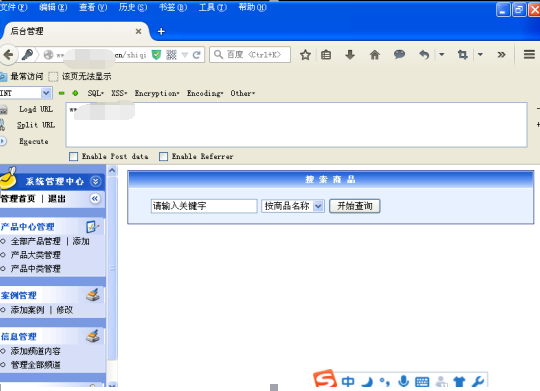Open the 产品大类管理 link
The height and width of the screenshot is (391, 540).
coord(35,255)
